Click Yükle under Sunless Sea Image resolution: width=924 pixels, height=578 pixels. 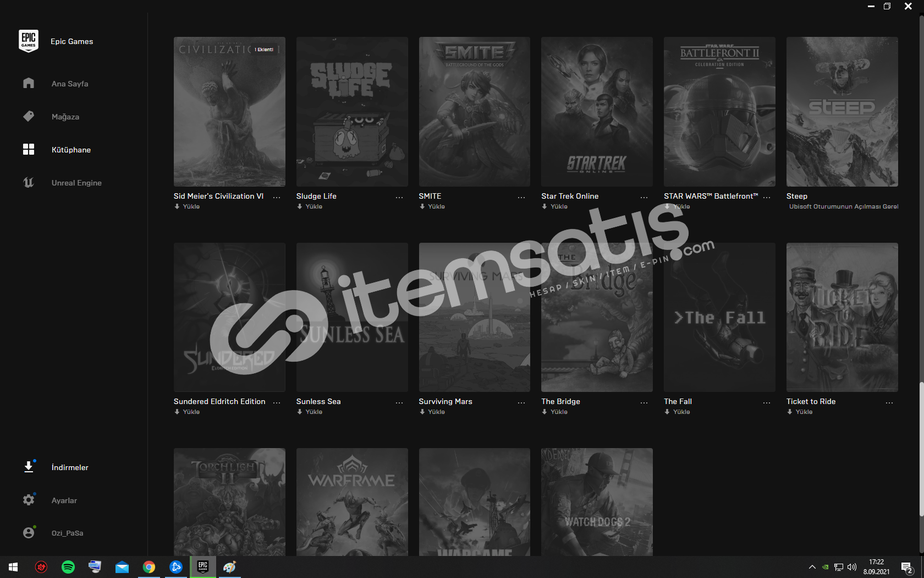(310, 412)
